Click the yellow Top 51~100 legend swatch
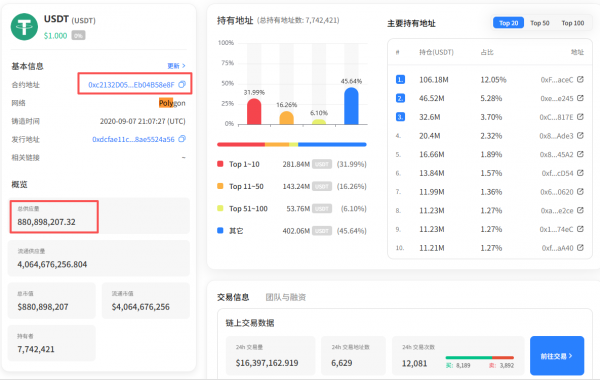The width and height of the screenshot is (600, 380). 220,208
